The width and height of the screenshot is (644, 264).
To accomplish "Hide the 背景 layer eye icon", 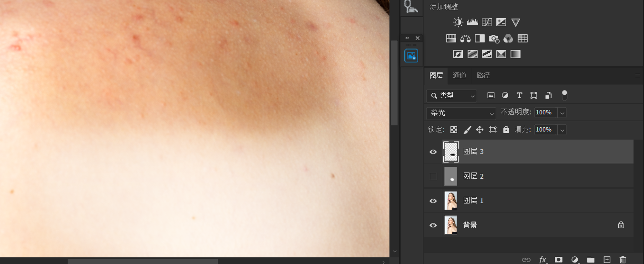I will [x=433, y=225].
